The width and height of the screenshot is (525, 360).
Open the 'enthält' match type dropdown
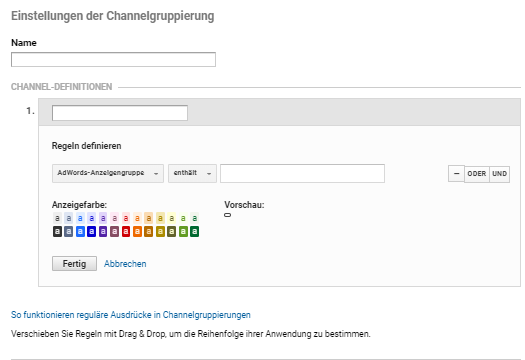pos(192,173)
